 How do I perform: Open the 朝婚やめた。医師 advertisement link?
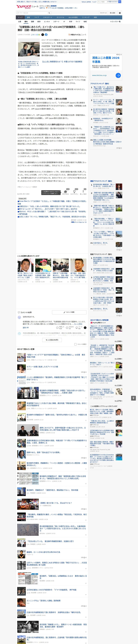pos(43,453)
